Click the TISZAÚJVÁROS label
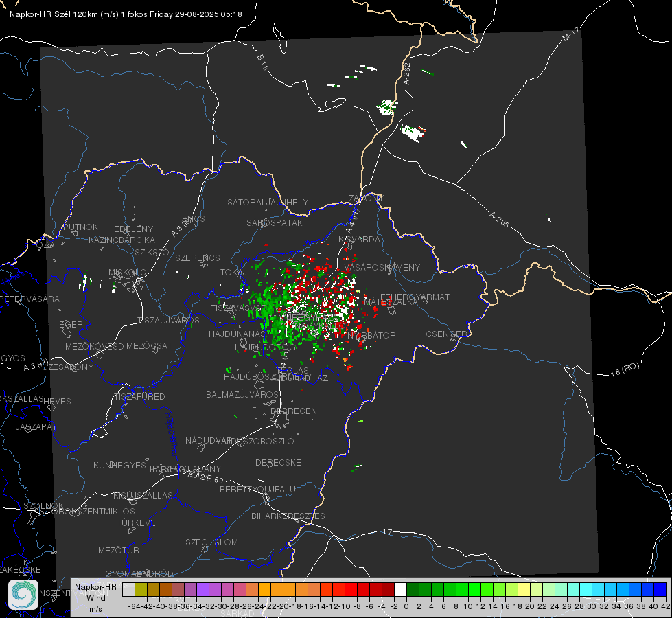This screenshot has height=618, width=672. [168, 321]
